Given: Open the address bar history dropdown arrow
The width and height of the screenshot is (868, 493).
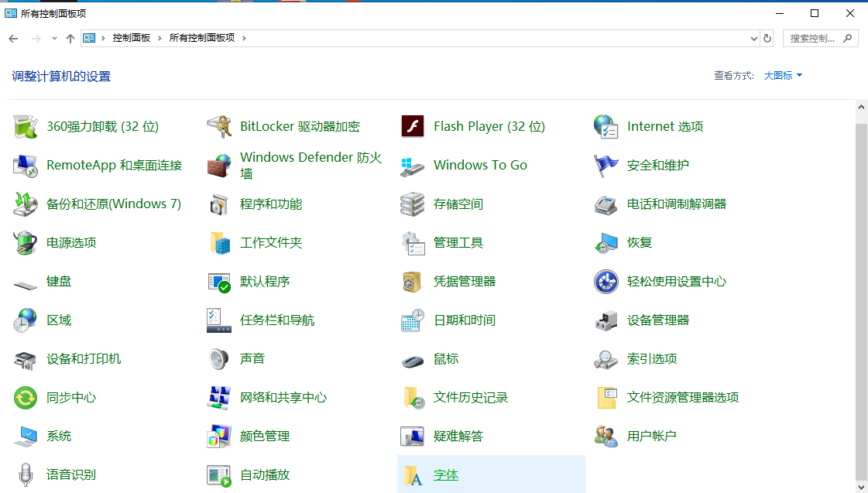Looking at the screenshot, I should click(x=754, y=38).
